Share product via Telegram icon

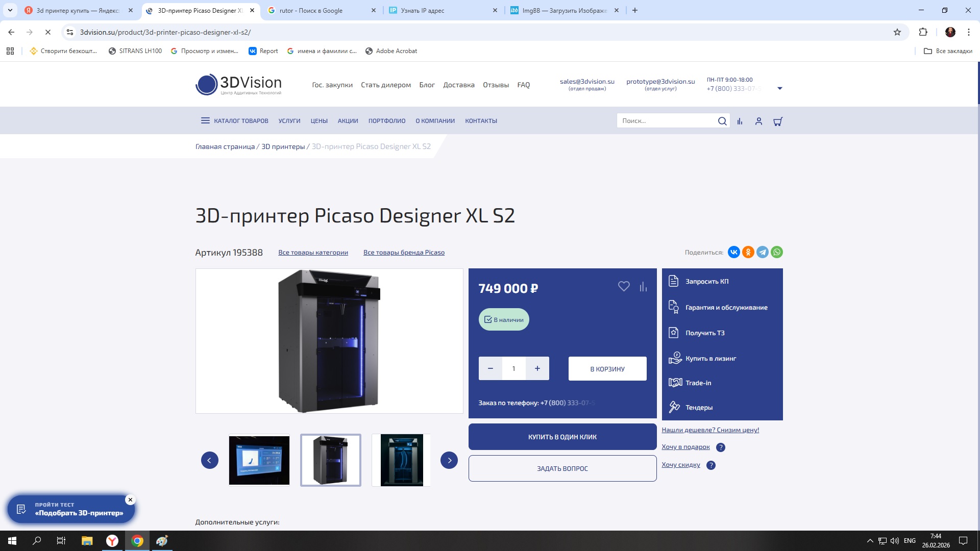coord(762,252)
